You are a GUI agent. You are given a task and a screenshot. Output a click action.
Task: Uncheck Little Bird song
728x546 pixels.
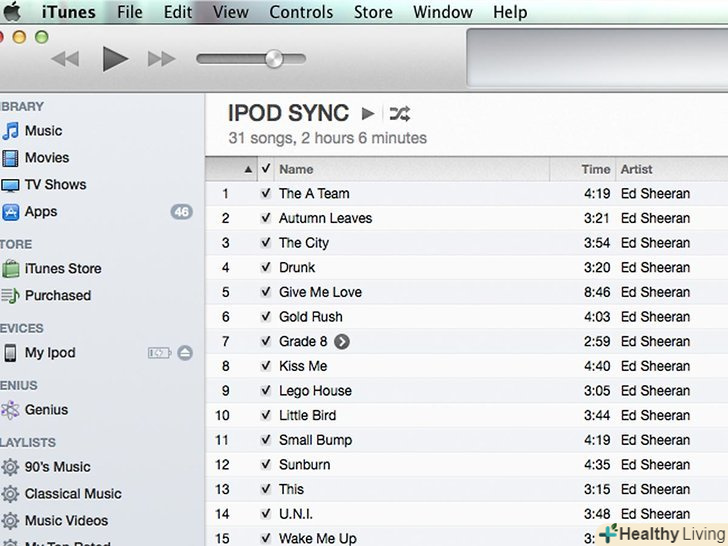click(266, 415)
